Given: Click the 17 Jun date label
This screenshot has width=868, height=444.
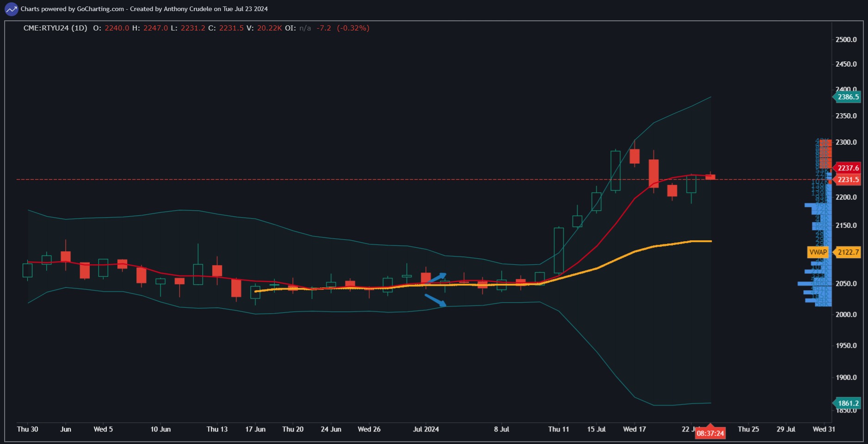Looking at the screenshot, I should [x=255, y=429].
